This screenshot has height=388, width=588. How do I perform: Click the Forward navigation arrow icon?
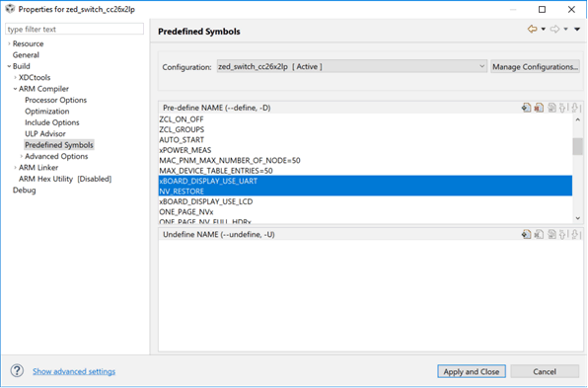554,29
